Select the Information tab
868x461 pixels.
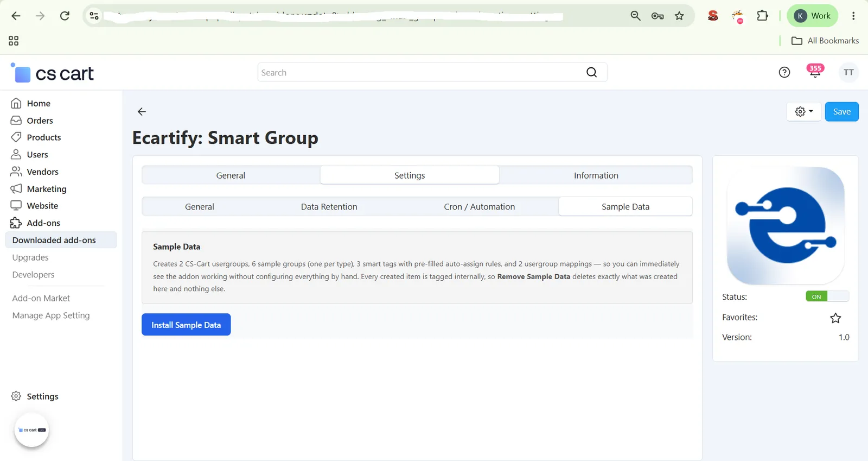[x=596, y=175]
